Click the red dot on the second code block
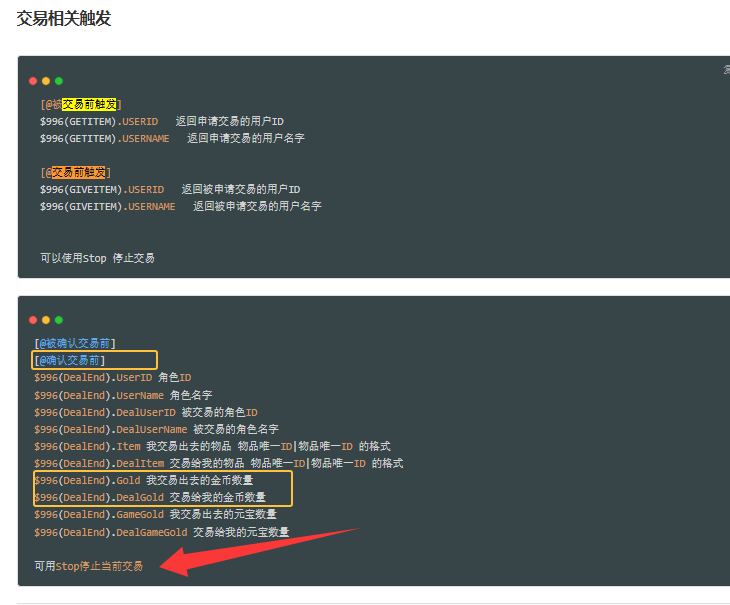Screen dimensions: 730x605 33,320
